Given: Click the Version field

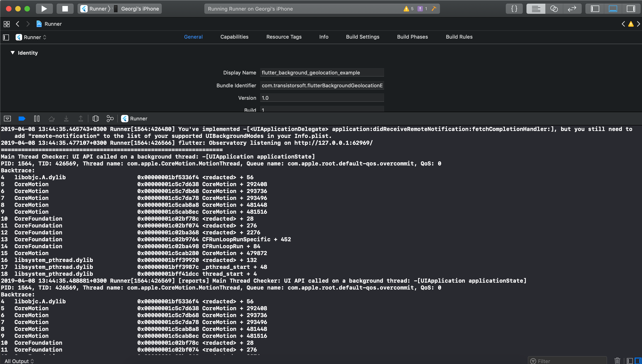Looking at the screenshot, I should tap(322, 98).
